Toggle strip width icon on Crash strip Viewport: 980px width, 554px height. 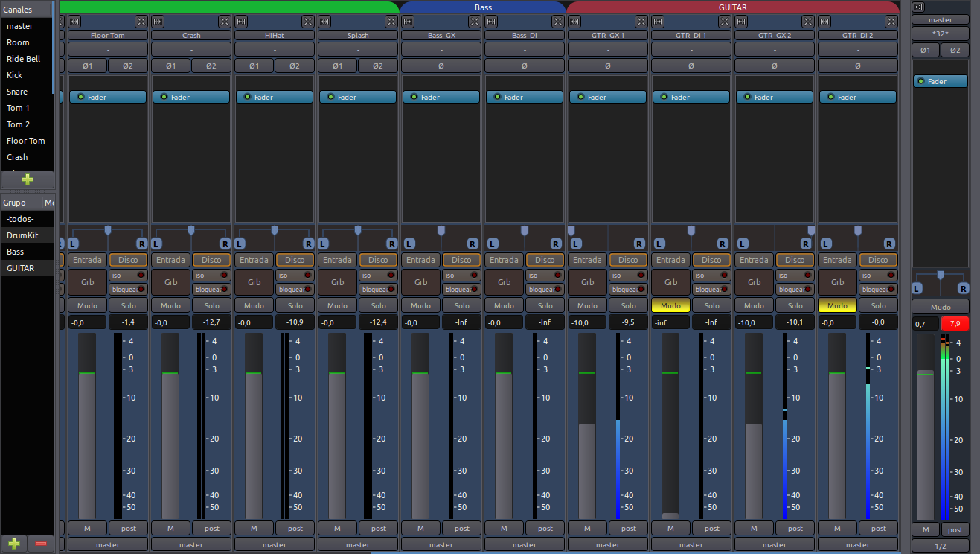pos(158,22)
